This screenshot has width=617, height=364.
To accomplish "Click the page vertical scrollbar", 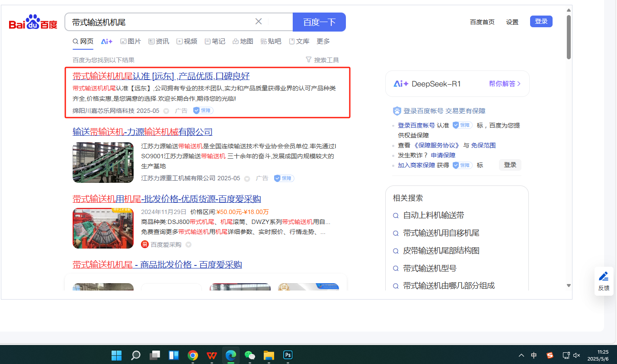I will click(569, 37).
